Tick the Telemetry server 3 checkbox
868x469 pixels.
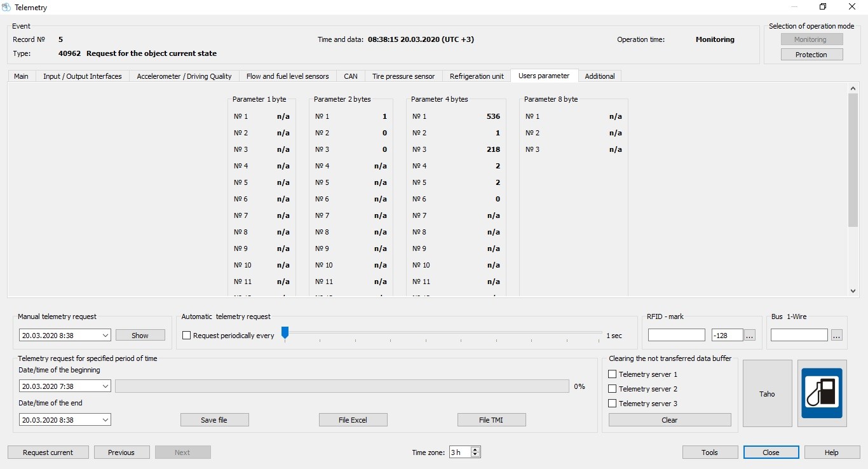(x=613, y=404)
